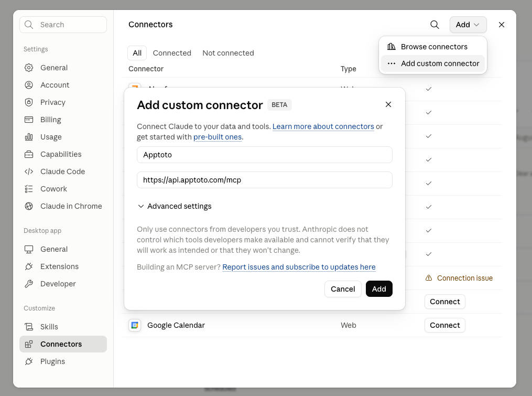Open the Add dropdown button

pos(468,25)
